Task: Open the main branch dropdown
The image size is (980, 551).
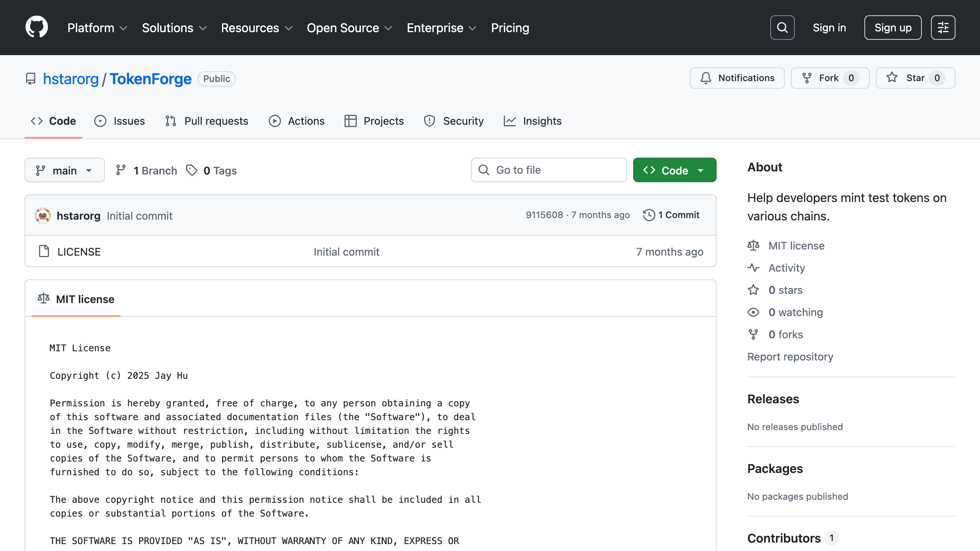Action: pyautogui.click(x=64, y=170)
